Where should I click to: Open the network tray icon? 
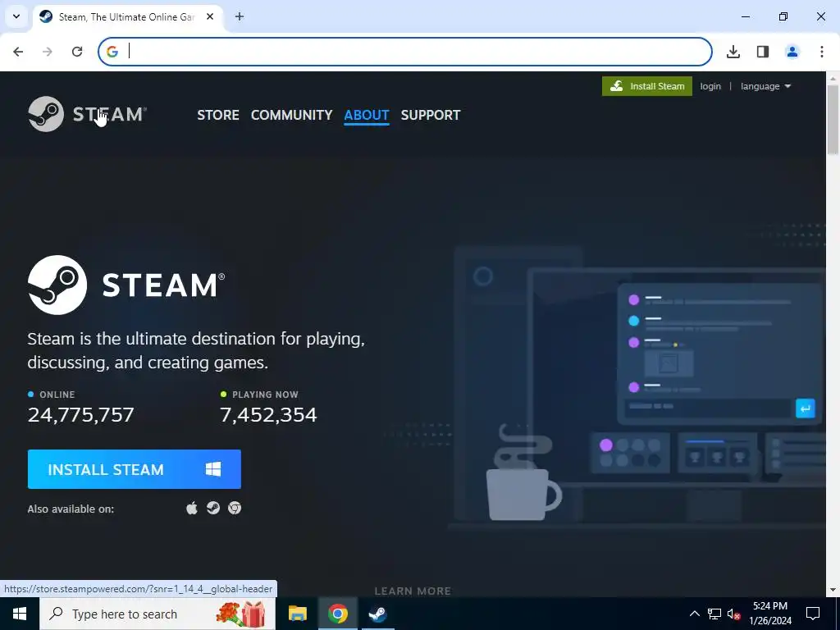click(714, 614)
